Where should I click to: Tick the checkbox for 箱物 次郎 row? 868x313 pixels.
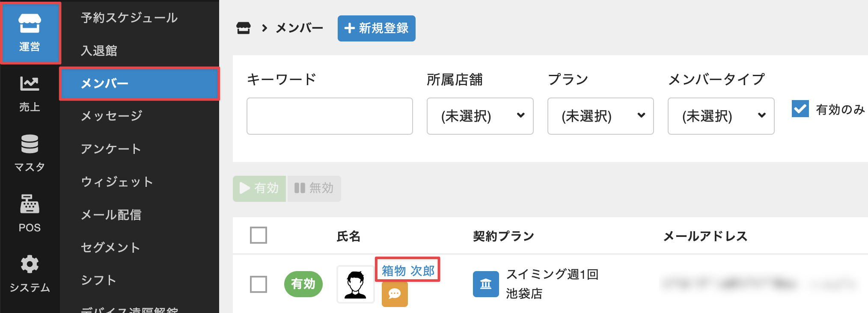tap(259, 284)
